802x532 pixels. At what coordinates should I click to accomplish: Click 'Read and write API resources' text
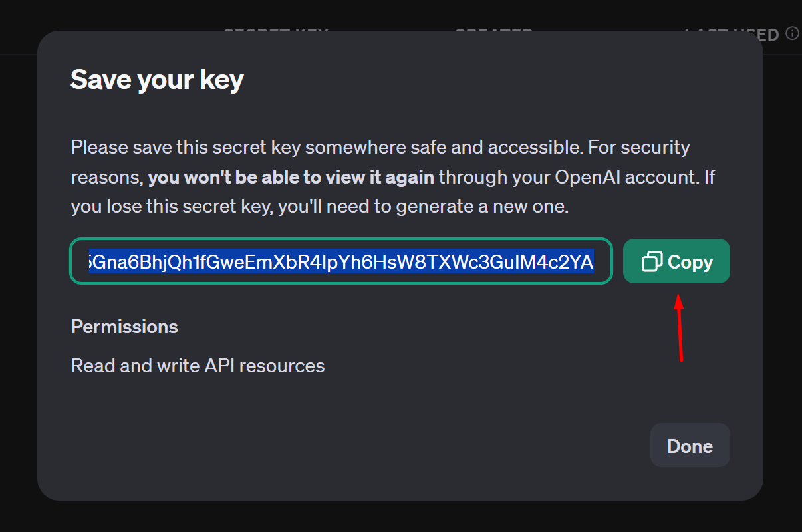198,366
